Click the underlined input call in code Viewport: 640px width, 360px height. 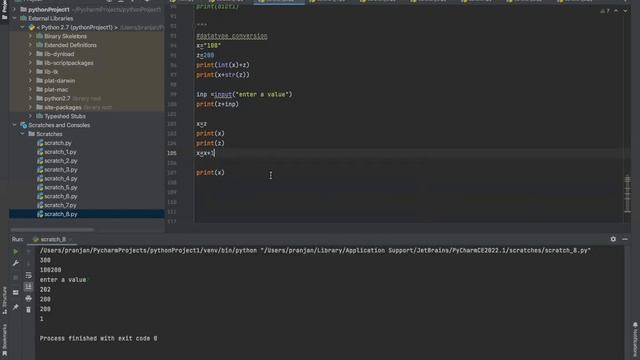tap(223, 94)
